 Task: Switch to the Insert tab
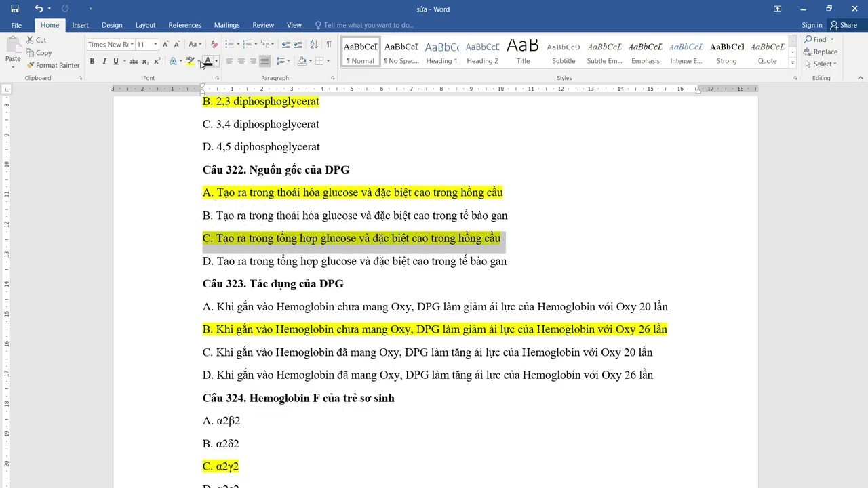[x=80, y=25]
